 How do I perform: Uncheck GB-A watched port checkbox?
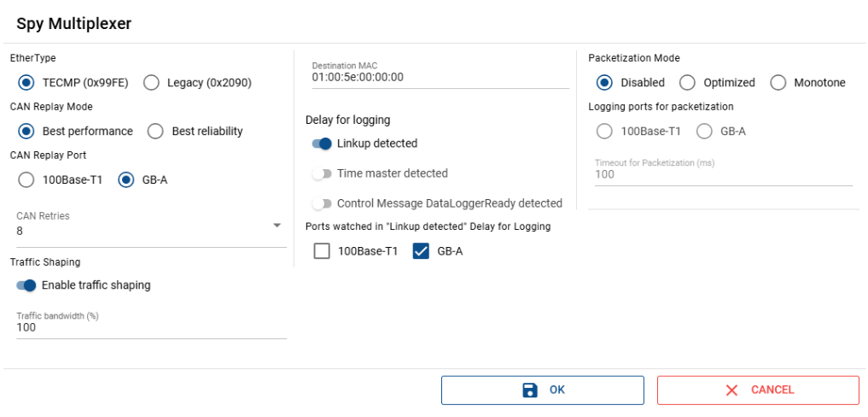421,251
